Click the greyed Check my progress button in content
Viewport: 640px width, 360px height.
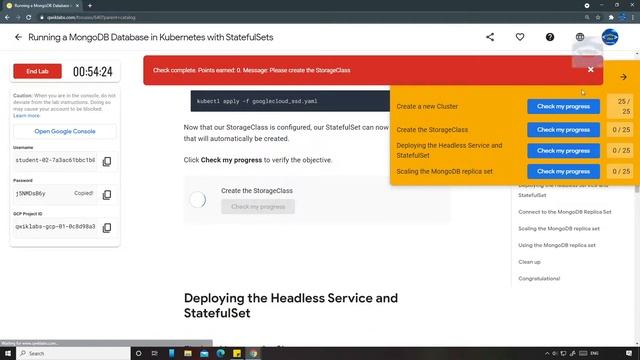258,207
